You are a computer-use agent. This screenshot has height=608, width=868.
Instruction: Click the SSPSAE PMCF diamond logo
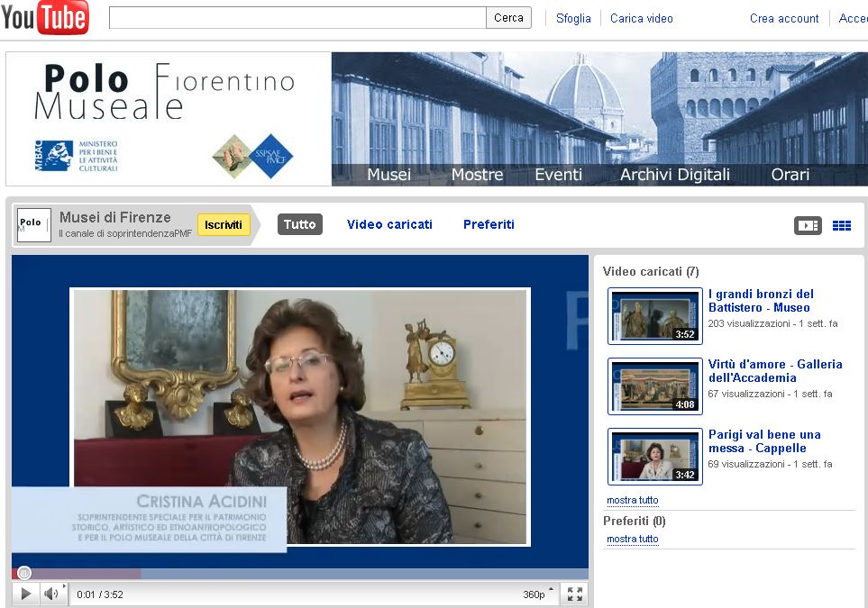[x=270, y=156]
